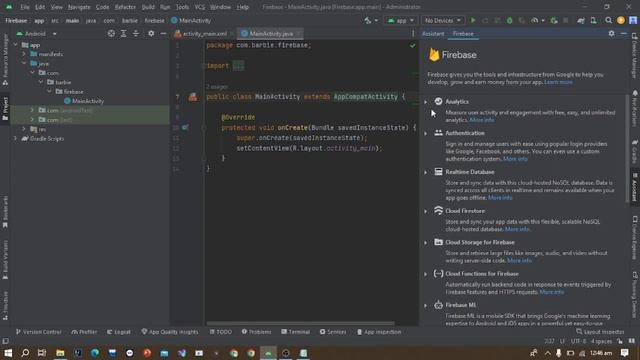Click the code inspection green checkmark
Screen dimensions: 640x360
(413, 45)
